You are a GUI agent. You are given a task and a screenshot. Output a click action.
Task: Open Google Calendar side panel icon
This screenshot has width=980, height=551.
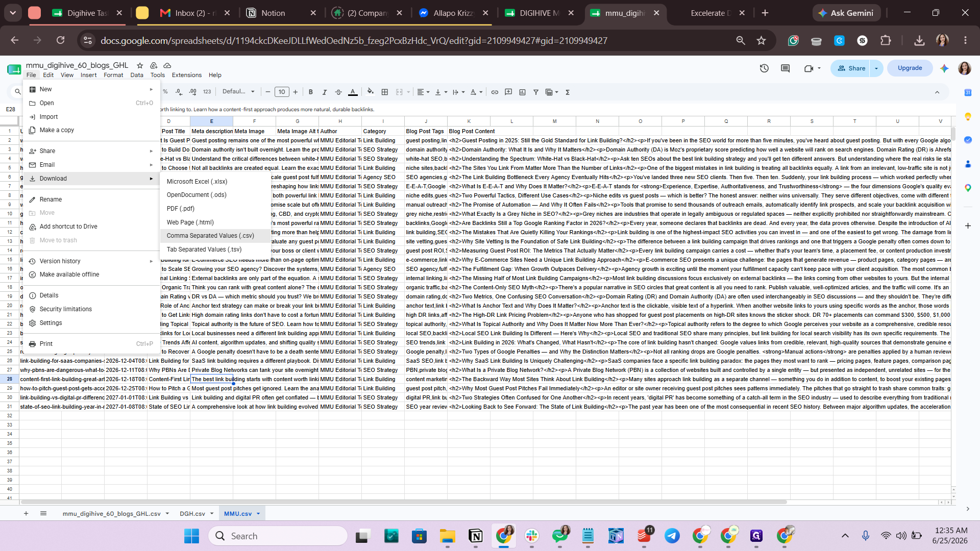[x=968, y=92]
